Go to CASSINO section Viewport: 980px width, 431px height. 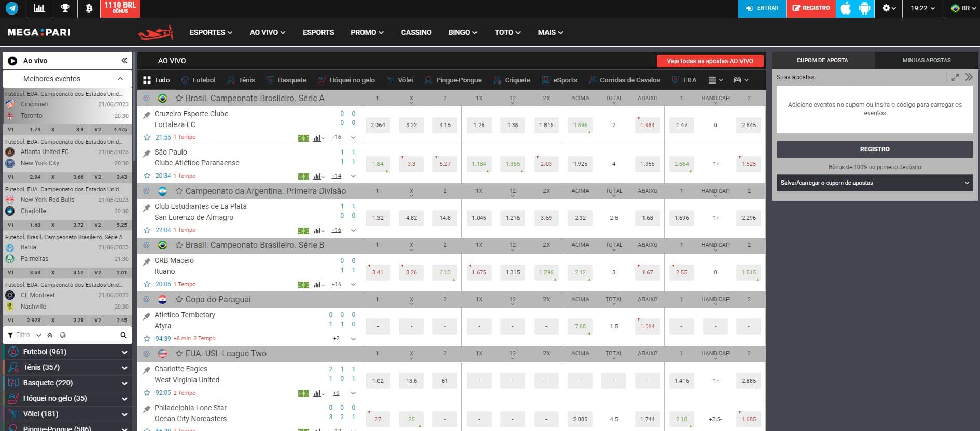(x=416, y=32)
